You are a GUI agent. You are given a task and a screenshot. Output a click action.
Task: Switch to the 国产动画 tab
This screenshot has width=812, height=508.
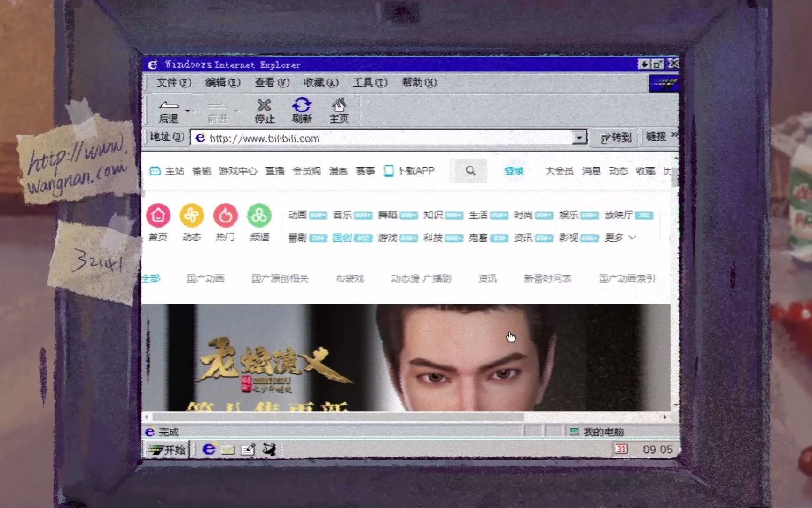click(x=205, y=278)
